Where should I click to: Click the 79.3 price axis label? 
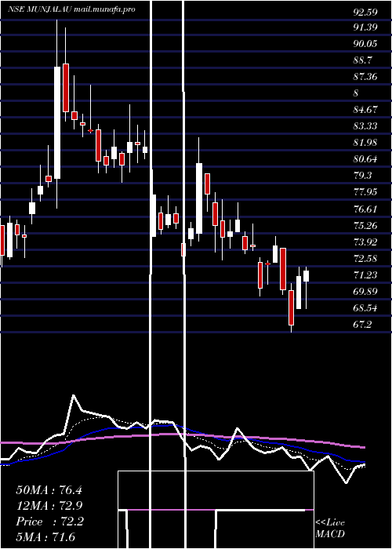(363, 176)
